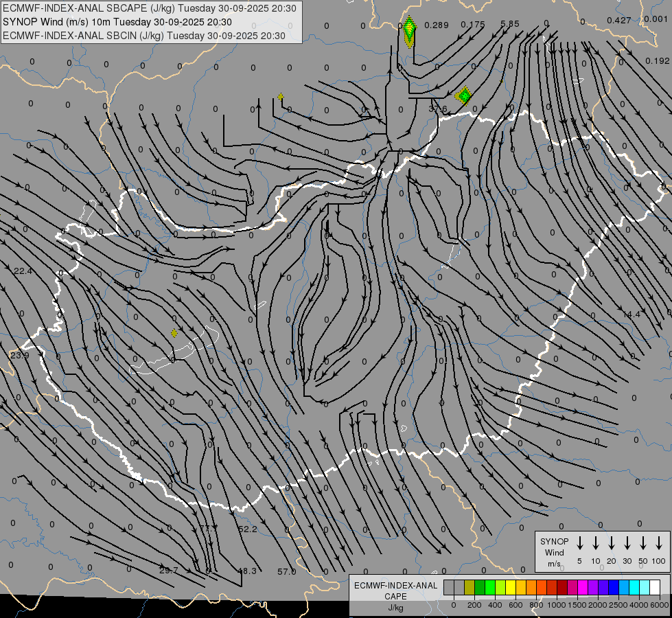This screenshot has width=672, height=618.
Task: Click the value 52.2 at the bottom
Action: 248,529
